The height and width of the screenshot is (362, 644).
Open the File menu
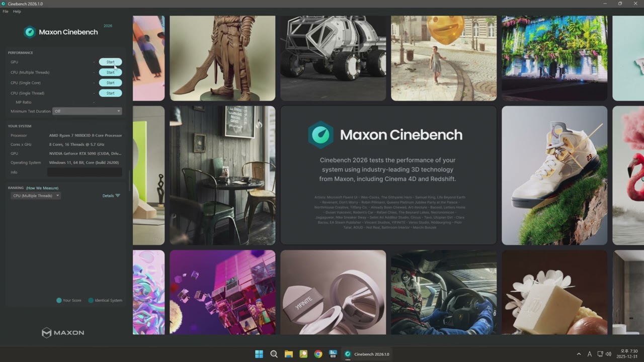click(6, 11)
